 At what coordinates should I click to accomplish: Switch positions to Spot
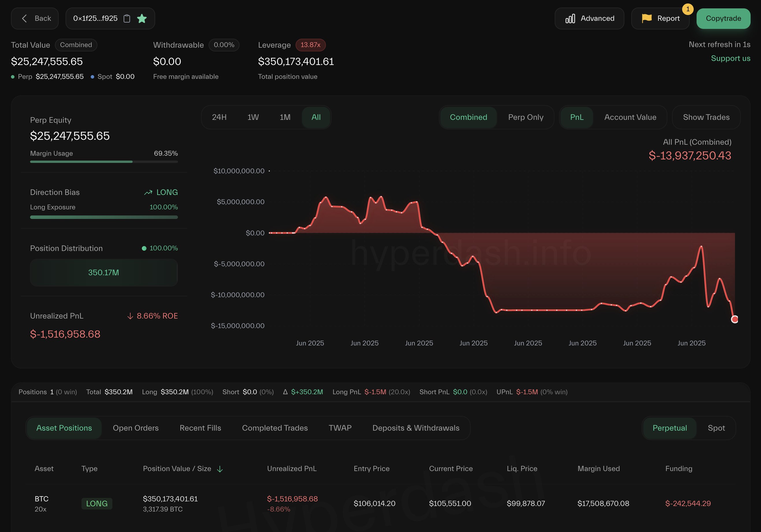716,428
